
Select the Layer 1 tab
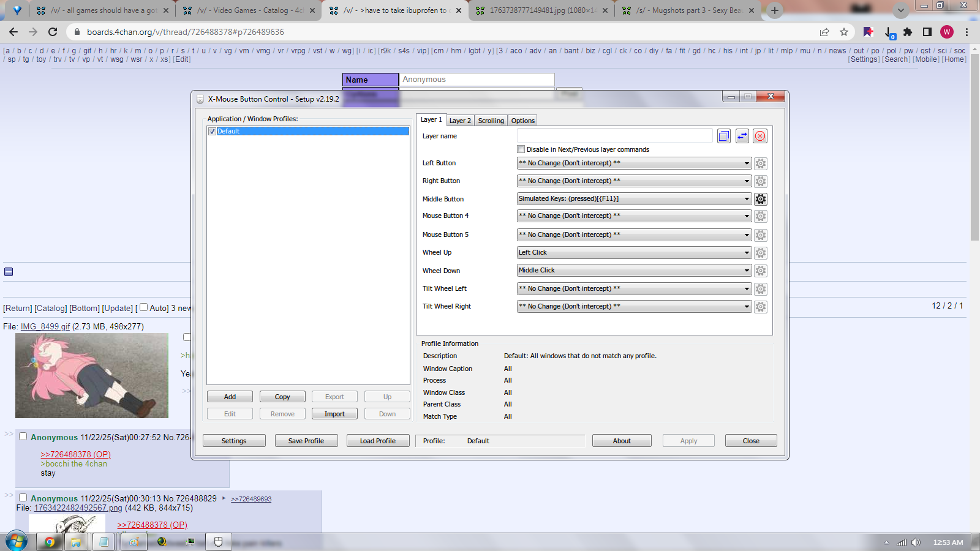(x=431, y=119)
